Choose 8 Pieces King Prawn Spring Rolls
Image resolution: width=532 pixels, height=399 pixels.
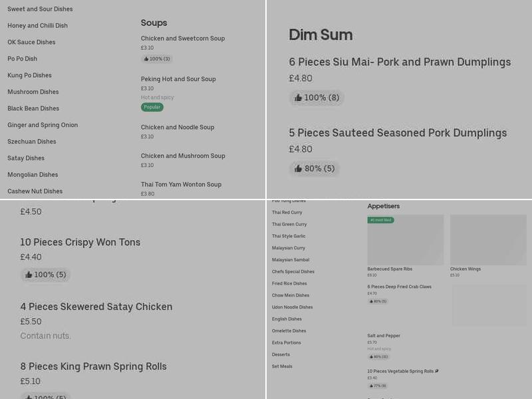(x=93, y=366)
